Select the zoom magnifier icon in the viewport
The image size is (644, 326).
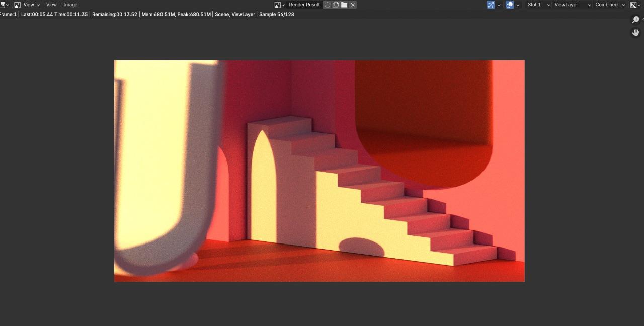point(635,20)
